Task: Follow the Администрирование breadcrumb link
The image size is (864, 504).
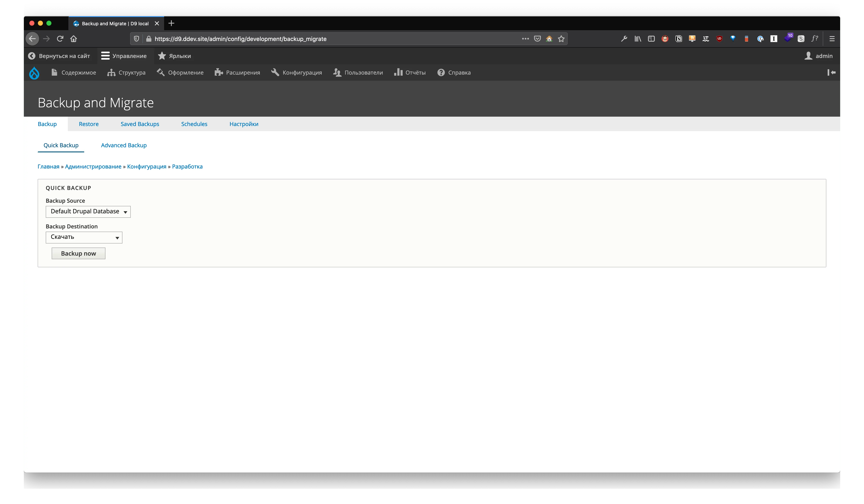Action: coord(93,167)
